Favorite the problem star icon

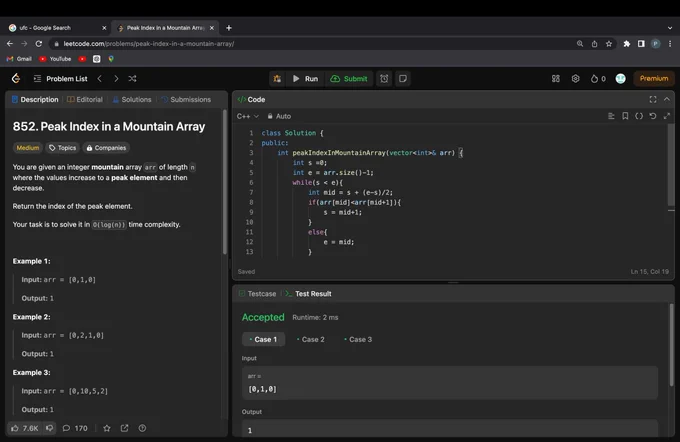(107, 428)
